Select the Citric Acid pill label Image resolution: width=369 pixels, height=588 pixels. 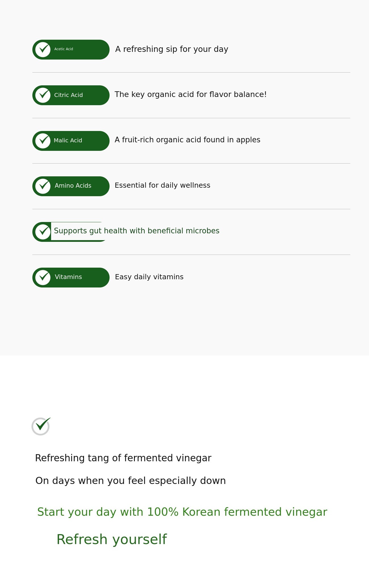(68, 95)
